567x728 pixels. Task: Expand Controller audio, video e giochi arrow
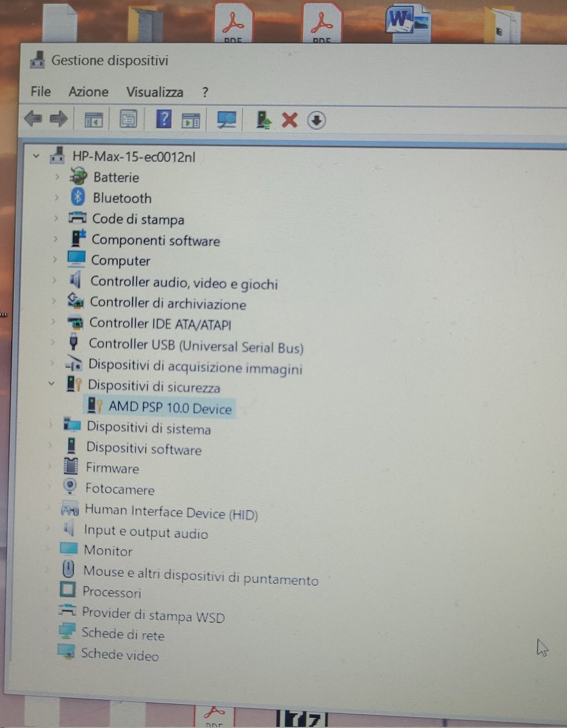pos(55,280)
